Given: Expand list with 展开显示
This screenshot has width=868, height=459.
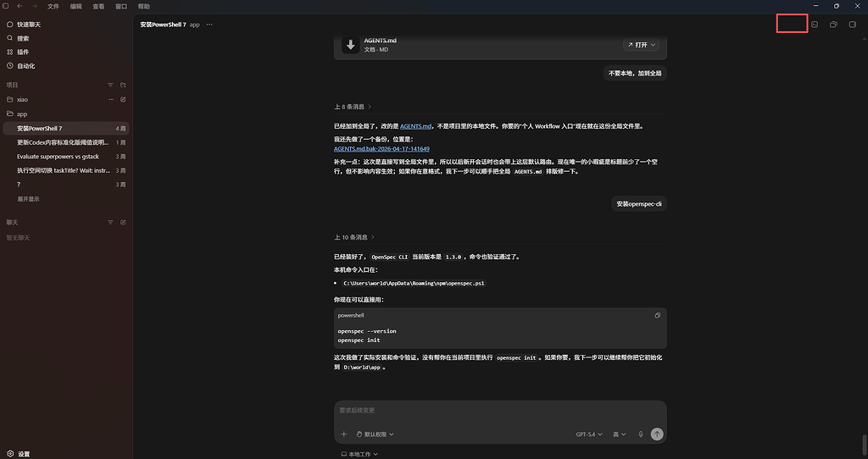Looking at the screenshot, I should (28, 199).
